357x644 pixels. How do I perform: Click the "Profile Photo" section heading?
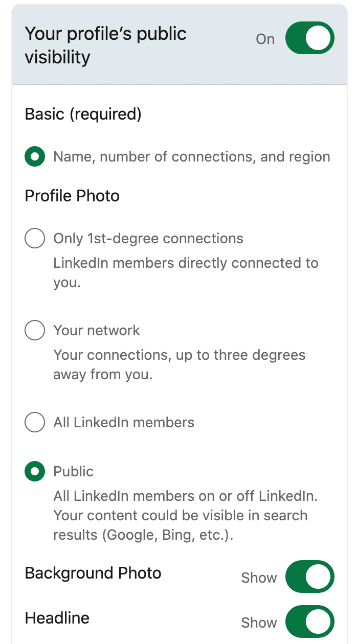pos(72,195)
